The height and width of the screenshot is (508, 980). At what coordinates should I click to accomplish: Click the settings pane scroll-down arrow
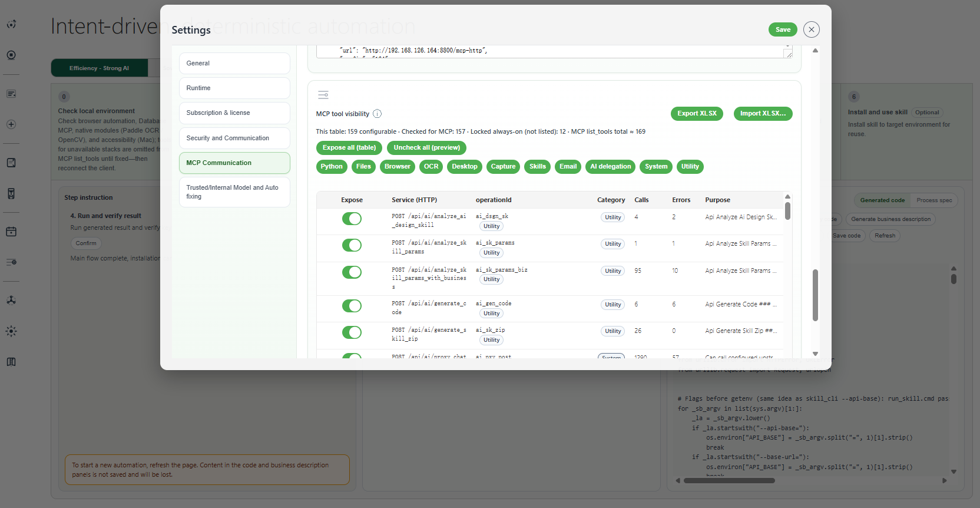[815, 354]
